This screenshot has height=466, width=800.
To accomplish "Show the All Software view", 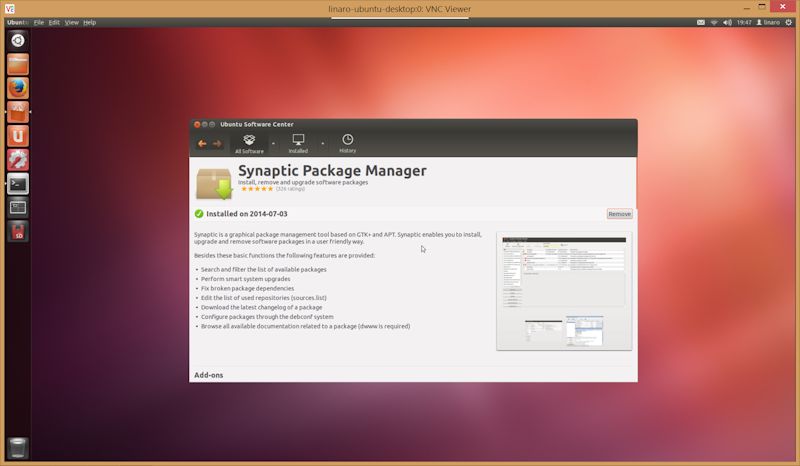I will (x=249, y=144).
